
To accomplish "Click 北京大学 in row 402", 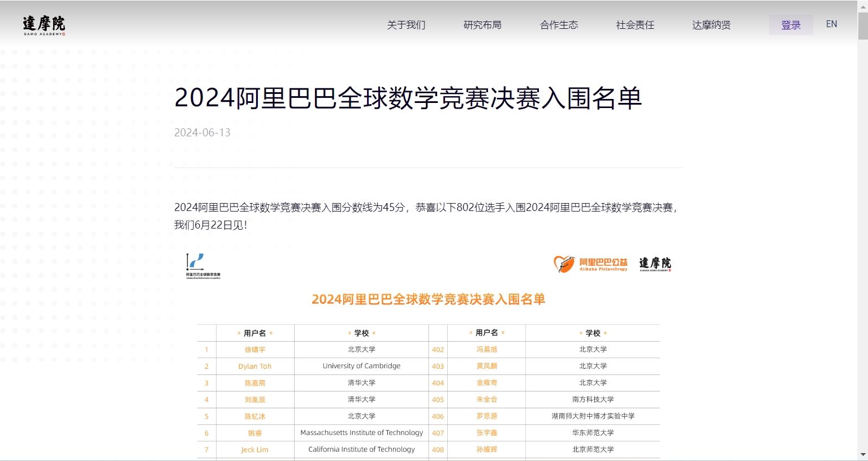I will (x=593, y=350).
